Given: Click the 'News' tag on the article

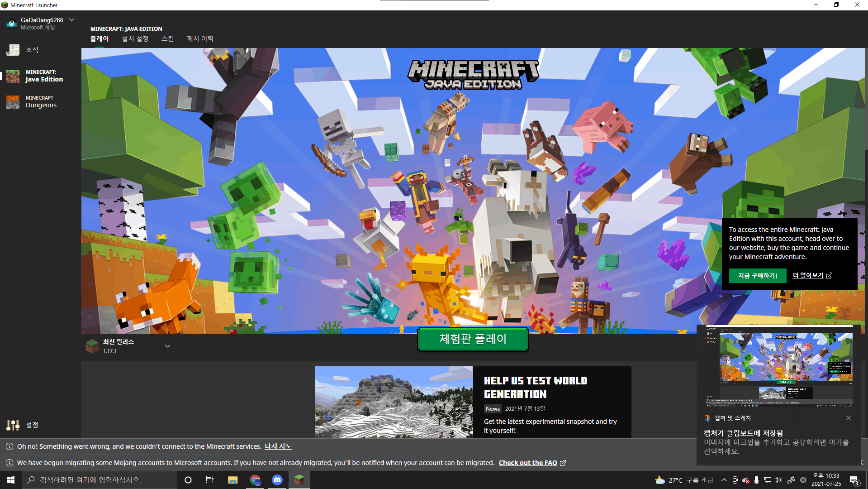Looking at the screenshot, I should (x=493, y=409).
